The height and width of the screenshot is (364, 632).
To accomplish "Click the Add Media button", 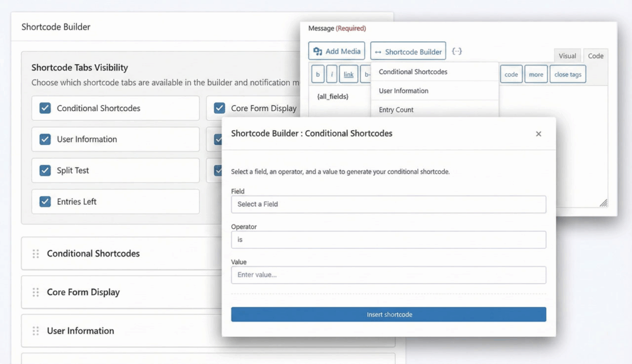I will click(x=337, y=51).
